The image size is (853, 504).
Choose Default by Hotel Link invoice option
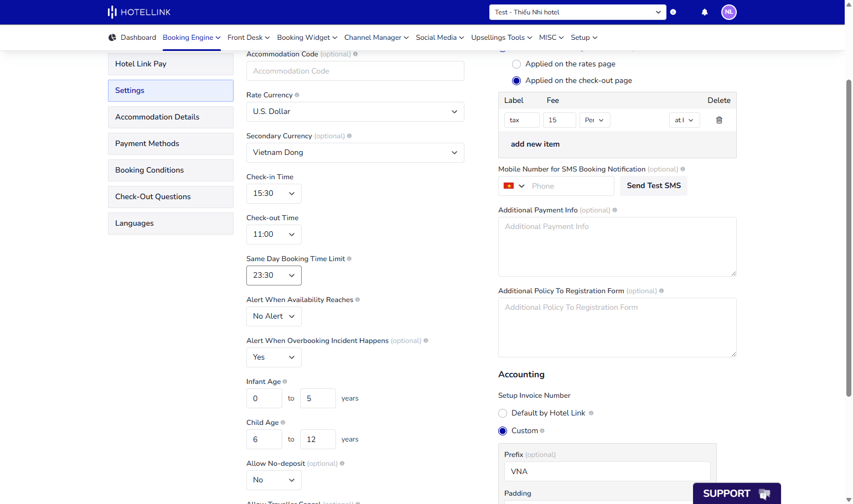[x=503, y=413]
